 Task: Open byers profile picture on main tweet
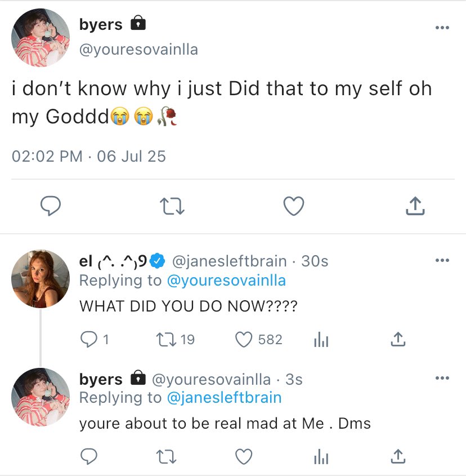click(x=40, y=38)
